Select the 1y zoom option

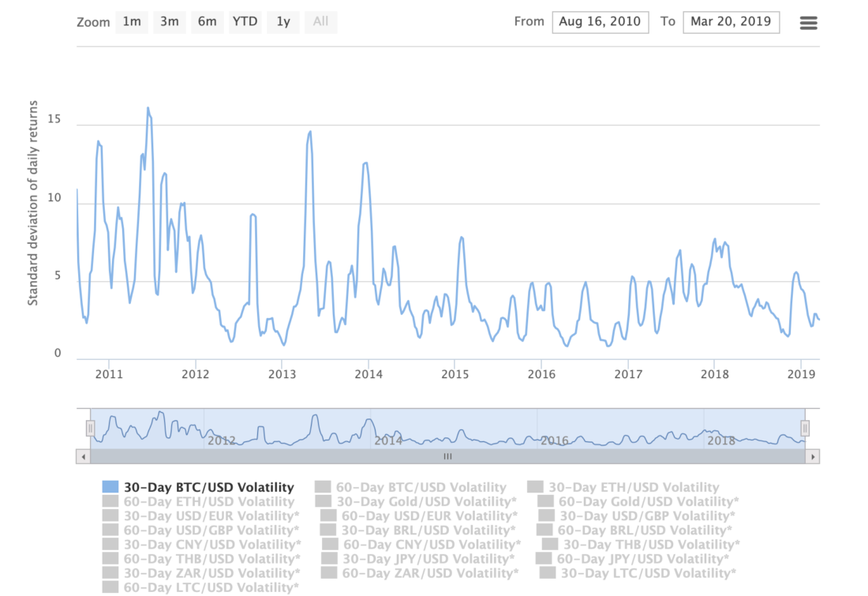coord(282,22)
